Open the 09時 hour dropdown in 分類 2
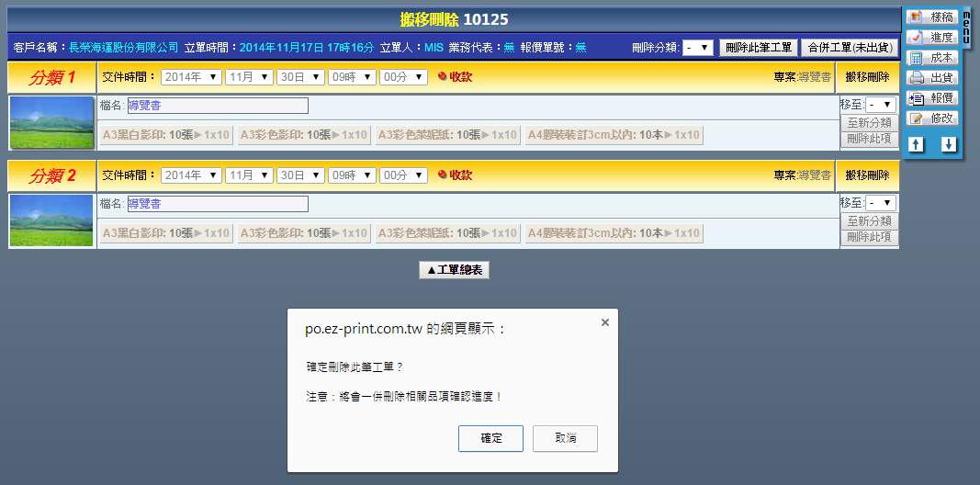The width and height of the screenshot is (980, 485). coord(353,175)
